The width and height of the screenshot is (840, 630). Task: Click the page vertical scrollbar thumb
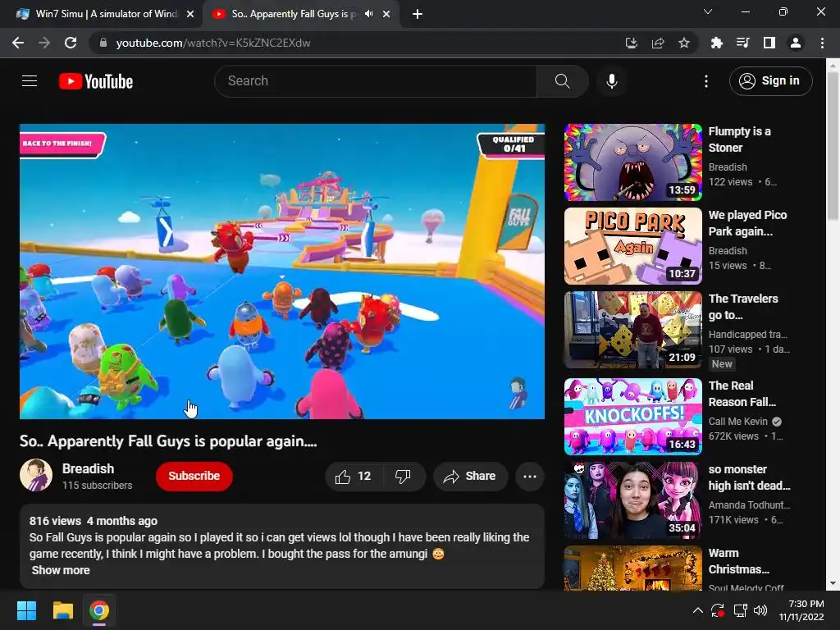tap(833, 144)
